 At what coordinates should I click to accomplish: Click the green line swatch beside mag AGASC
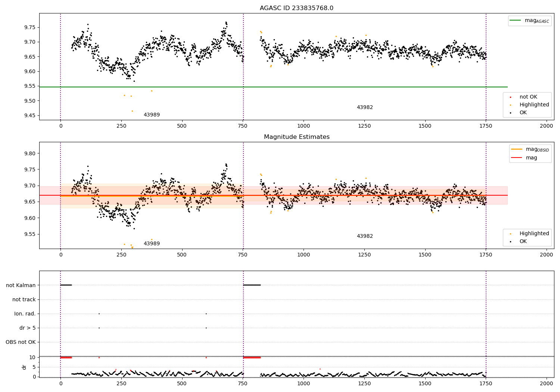(516, 21)
